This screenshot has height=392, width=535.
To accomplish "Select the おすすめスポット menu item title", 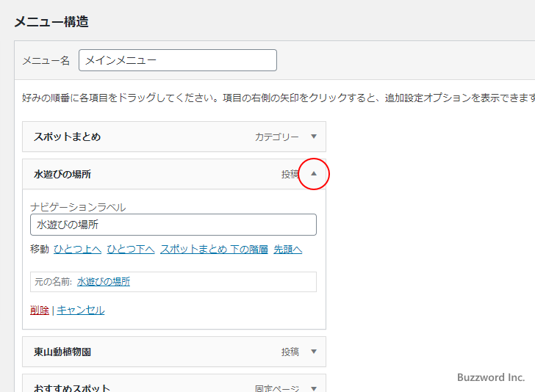I will tap(72, 388).
